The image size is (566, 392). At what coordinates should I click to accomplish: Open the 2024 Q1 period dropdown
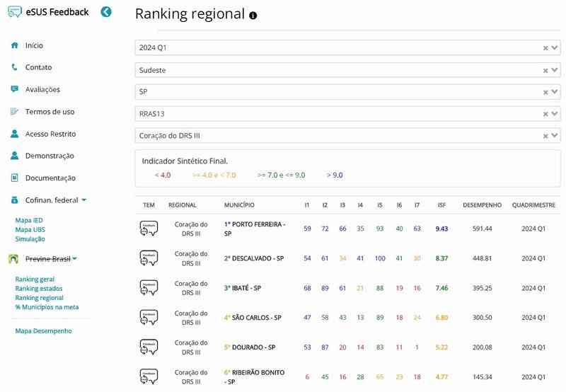[x=555, y=48]
